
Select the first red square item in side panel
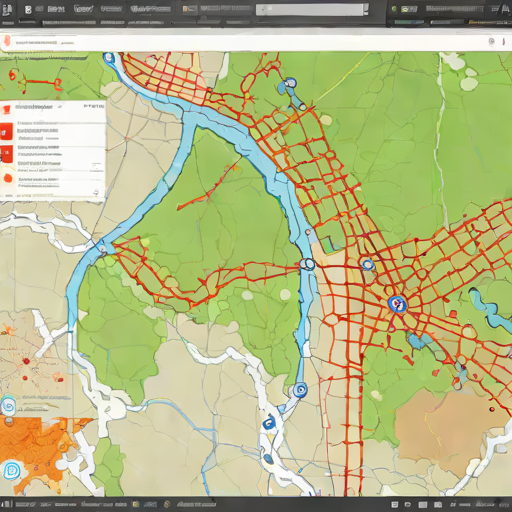pyautogui.click(x=7, y=131)
